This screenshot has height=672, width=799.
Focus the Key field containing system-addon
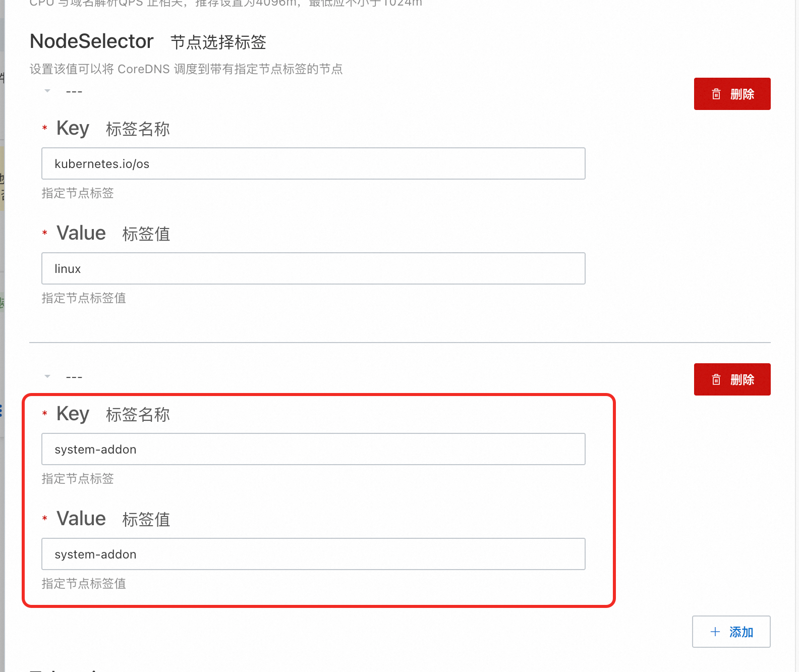313,449
